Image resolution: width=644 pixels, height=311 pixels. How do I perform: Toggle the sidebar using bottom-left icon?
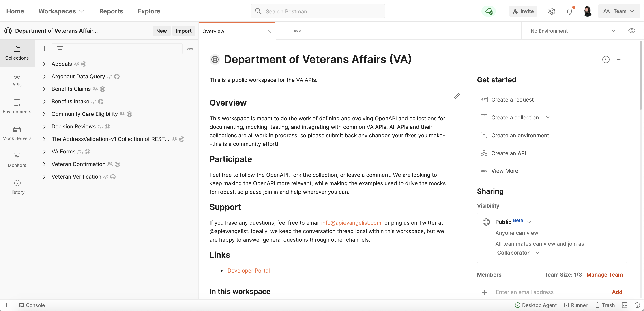(6, 305)
